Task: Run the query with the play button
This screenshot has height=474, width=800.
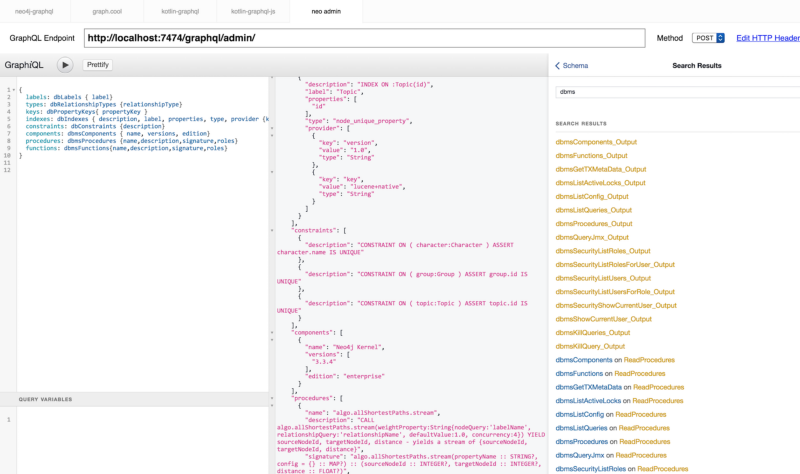Action: coord(65,65)
